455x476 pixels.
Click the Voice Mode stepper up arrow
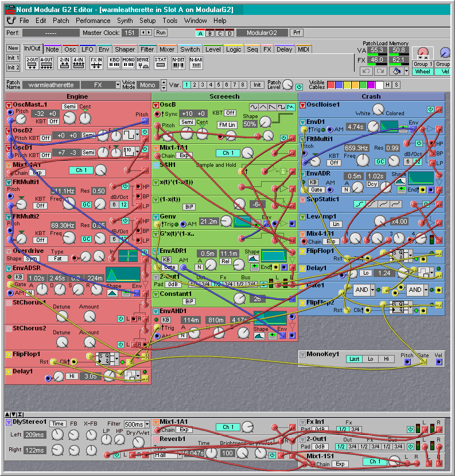click(164, 82)
